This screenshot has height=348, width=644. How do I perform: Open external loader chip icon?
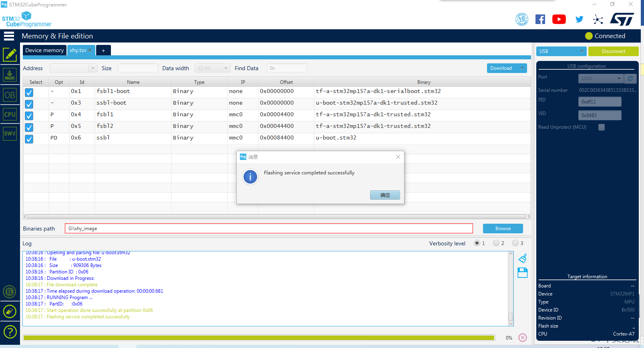click(10, 291)
